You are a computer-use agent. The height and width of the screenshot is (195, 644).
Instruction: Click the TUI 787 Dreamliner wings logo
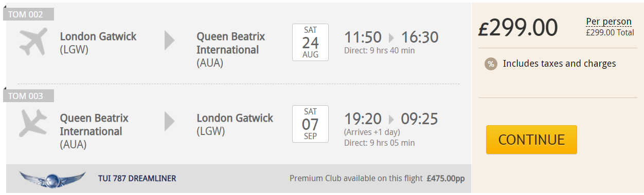pyautogui.click(x=52, y=179)
